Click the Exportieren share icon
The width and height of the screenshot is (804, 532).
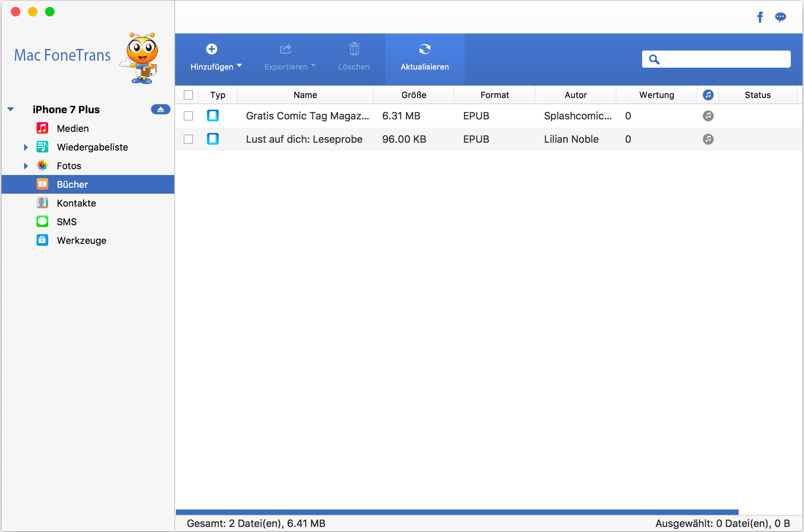286,49
